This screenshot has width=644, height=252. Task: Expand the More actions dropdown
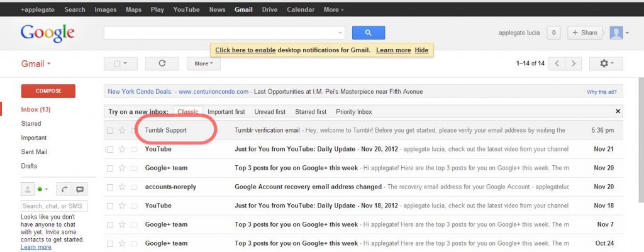[x=204, y=63]
